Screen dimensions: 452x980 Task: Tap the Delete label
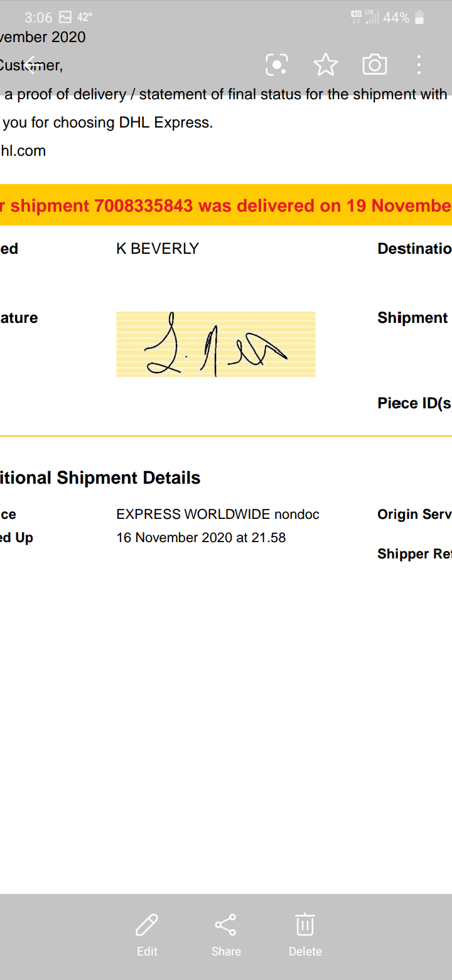(305, 951)
